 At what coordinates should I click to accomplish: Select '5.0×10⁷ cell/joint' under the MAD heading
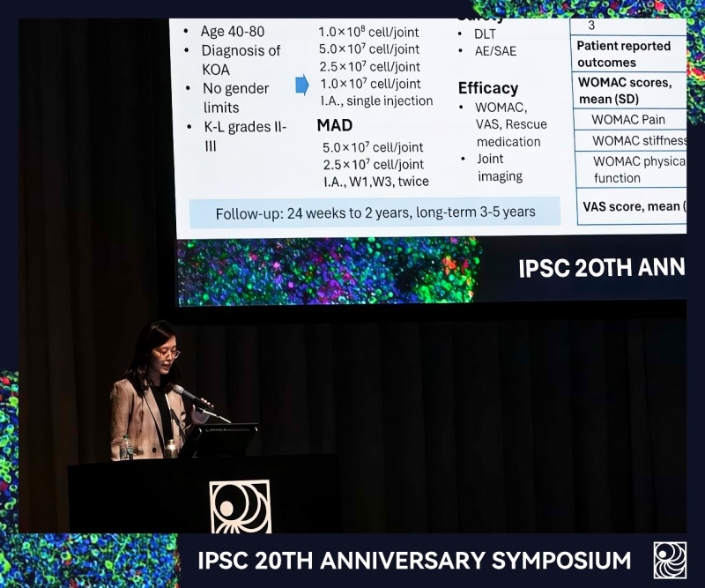tap(373, 147)
